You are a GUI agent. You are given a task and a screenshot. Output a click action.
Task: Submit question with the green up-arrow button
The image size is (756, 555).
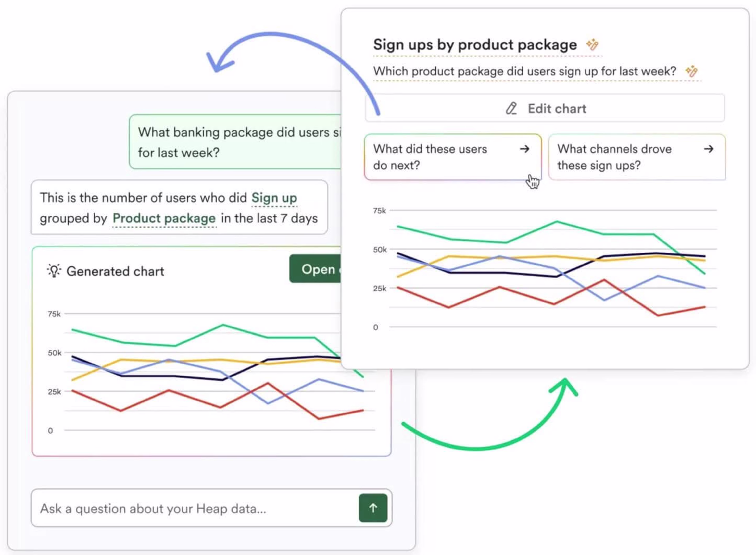[373, 508]
